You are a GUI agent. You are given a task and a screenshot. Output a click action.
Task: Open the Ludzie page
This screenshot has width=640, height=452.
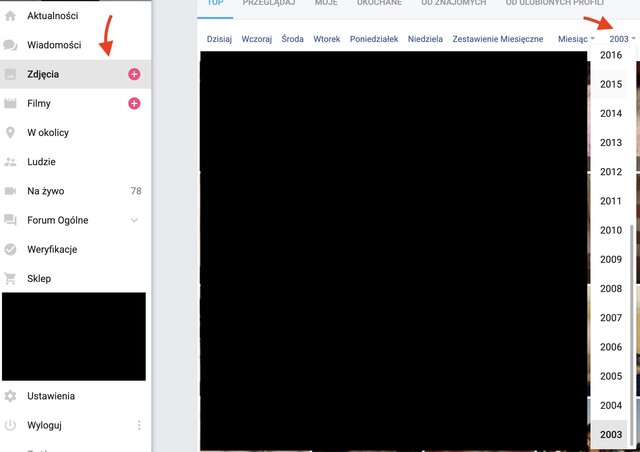tap(41, 162)
